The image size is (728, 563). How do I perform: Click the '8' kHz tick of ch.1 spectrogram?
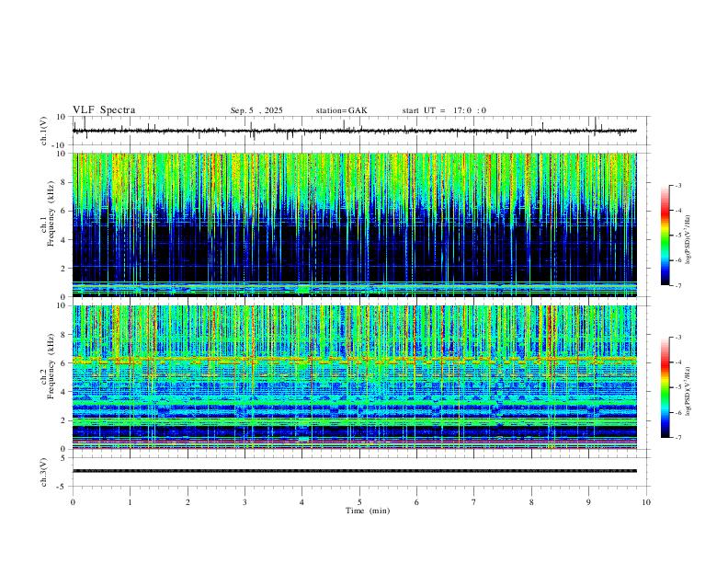click(x=63, y=182)
